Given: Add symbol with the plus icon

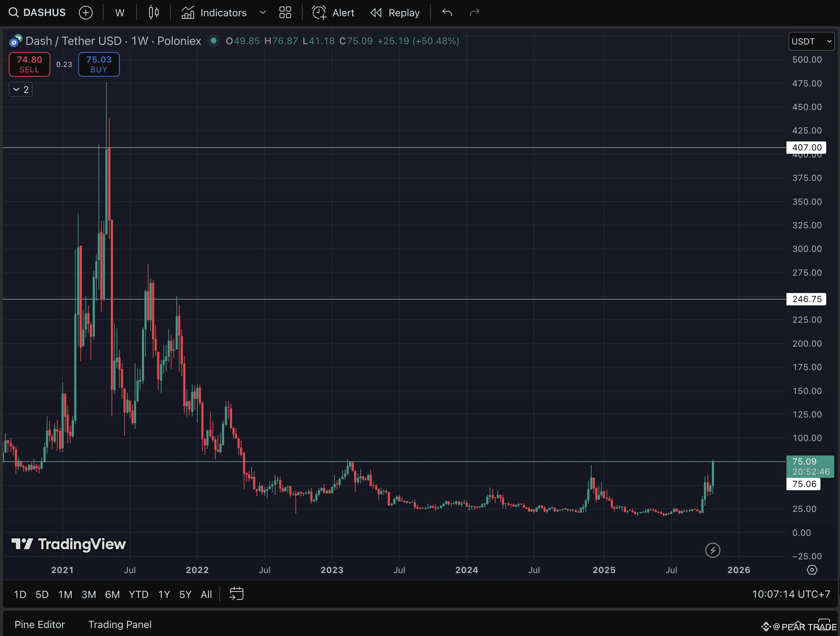Looking at the screenshot, I should click(86, 12).
